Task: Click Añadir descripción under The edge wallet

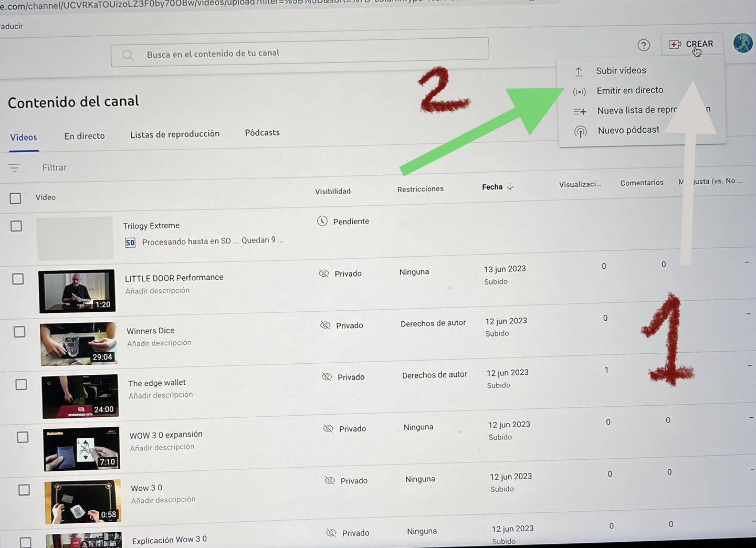Action: click(161, 395)
